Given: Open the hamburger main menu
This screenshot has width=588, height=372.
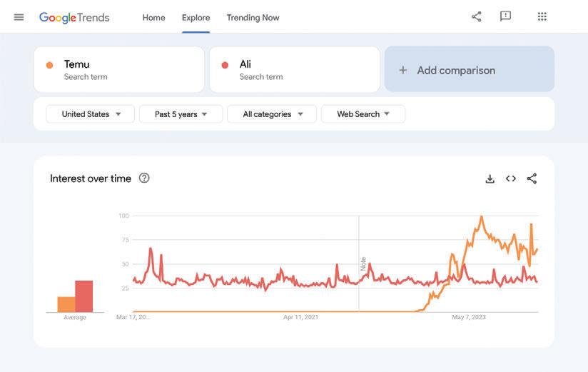Looking at the screenshot, I should [x=19, y=17].
